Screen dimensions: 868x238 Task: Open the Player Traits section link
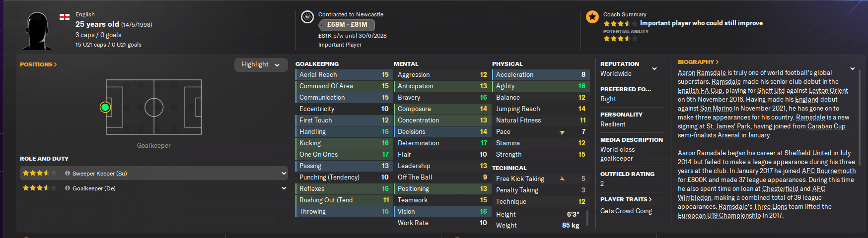pos(626,199)
